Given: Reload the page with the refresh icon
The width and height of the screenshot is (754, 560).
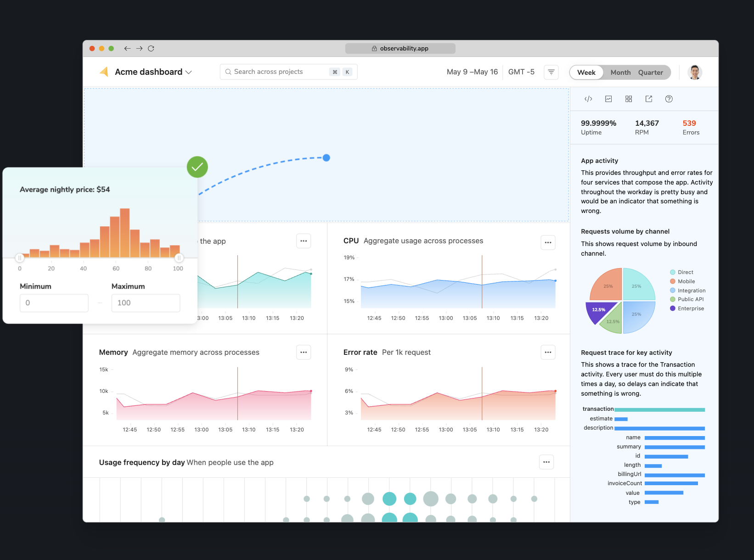Looking at the screenshot, I should click(x=151, y=48).
